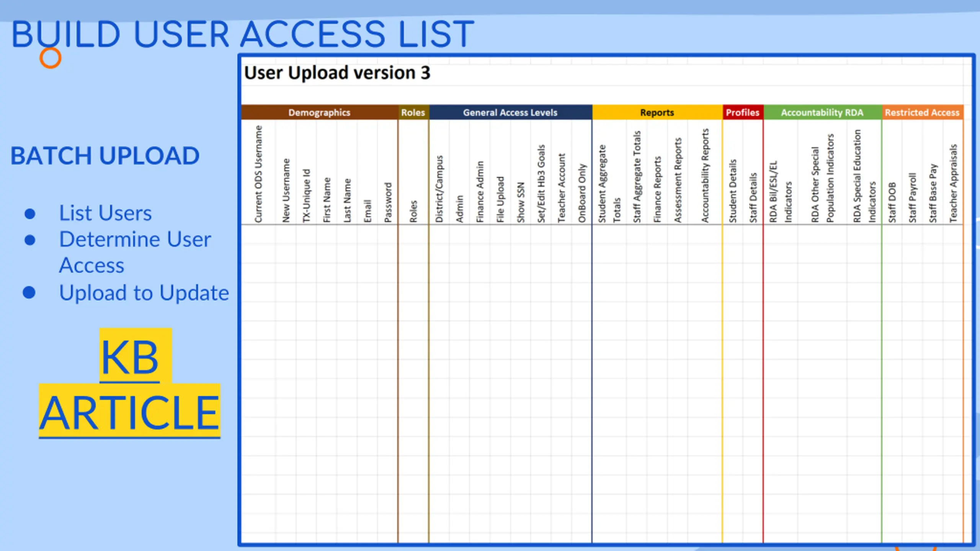Click the Assessment Reports column header
Screen dimensions: 980x551
point(678,180)
